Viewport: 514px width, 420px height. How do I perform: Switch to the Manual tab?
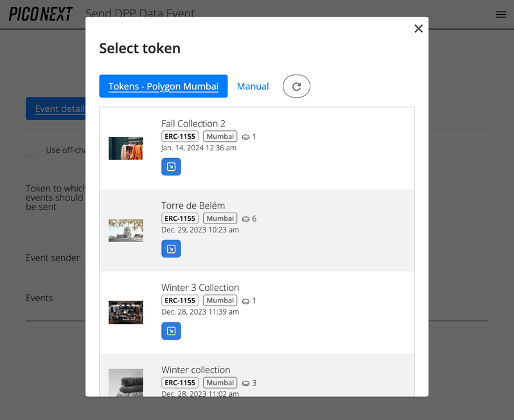pos(253,86)
